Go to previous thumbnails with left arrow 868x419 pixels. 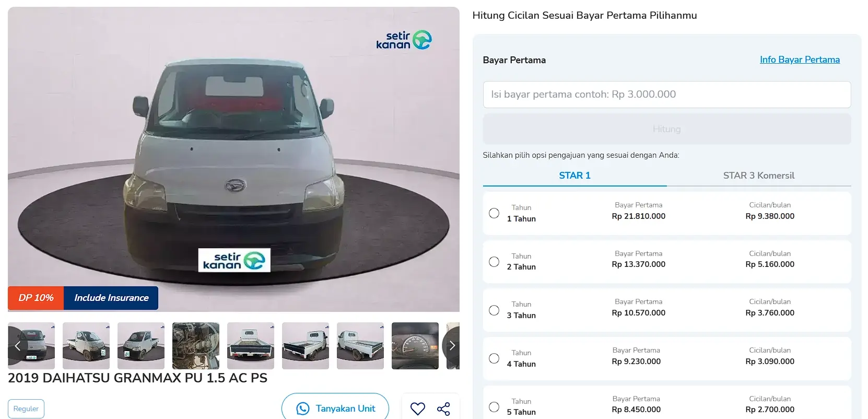pyautogui.click(x=17, y=346)
